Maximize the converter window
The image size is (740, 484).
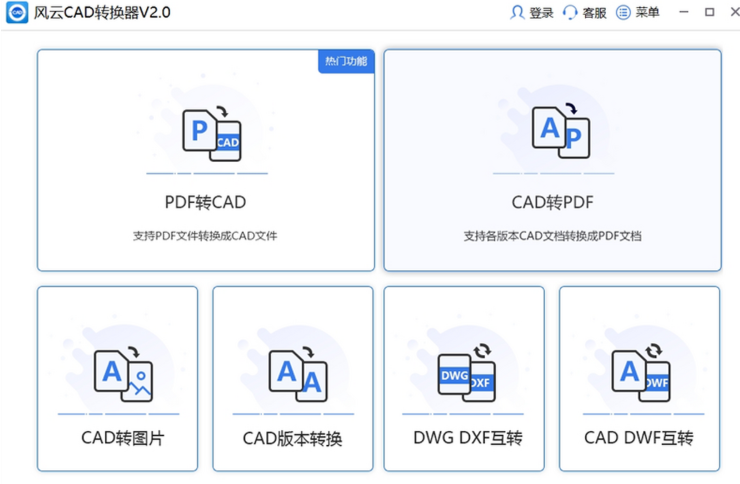(709, 12)
